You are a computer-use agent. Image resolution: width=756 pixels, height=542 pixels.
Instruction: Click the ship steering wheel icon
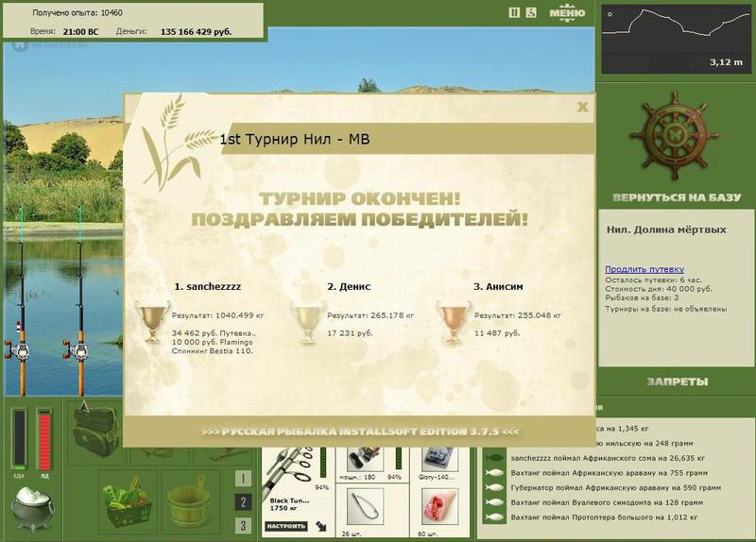coord(675,137)
